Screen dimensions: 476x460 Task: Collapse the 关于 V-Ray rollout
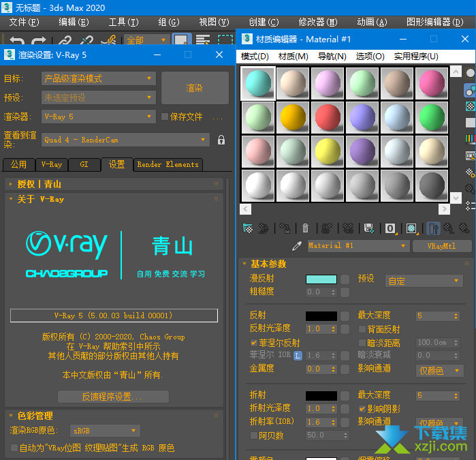click(x=114, y=199)
